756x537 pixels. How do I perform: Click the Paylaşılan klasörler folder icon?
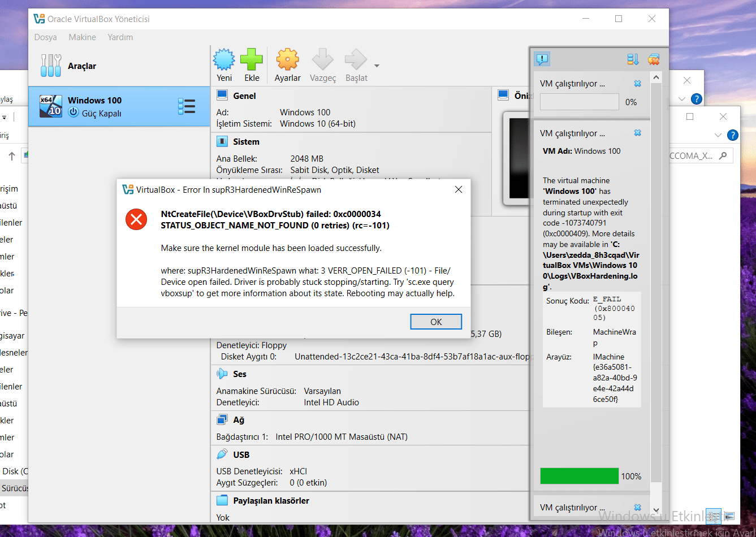pos(222,500)
